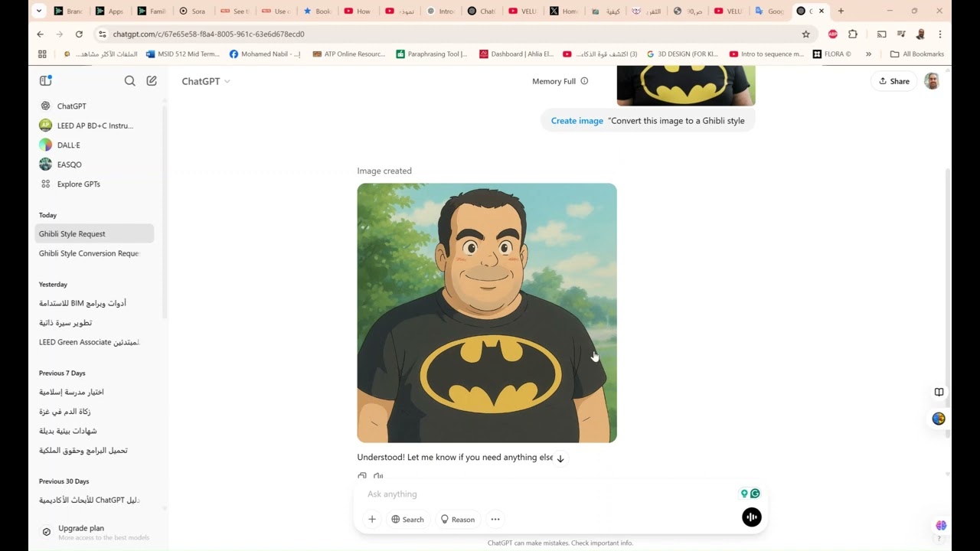Click the site information icon in address bar

pyautogui.click(x=103, y=34)
